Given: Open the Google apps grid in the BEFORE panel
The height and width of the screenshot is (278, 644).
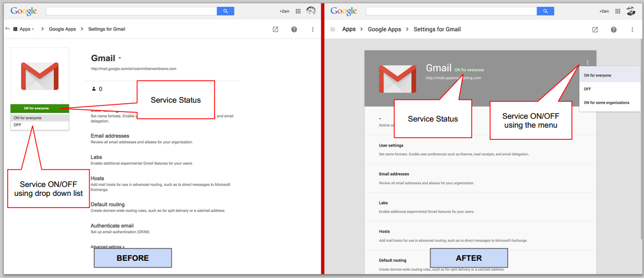Looking at the screenshot, I should coord(298,11).
